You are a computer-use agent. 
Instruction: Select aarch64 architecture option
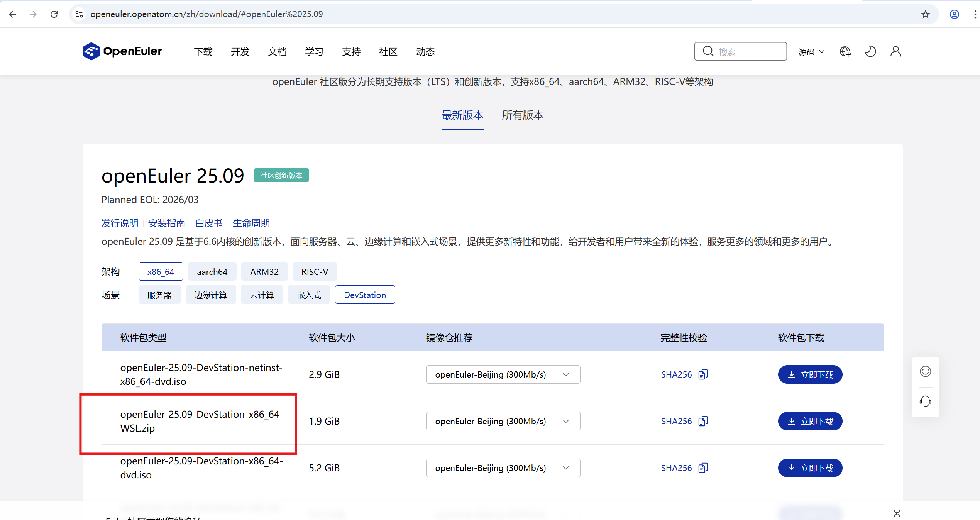(x=212, y=272)
